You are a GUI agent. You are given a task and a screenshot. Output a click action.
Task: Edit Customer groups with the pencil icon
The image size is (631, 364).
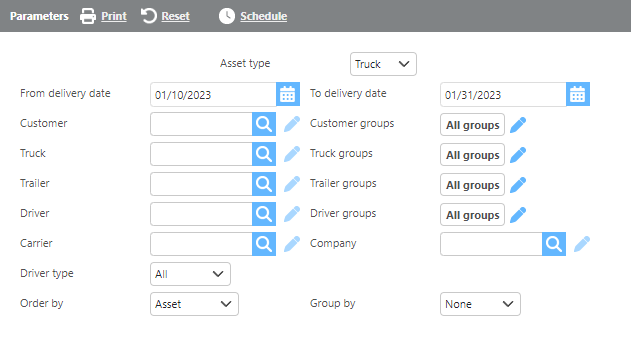coord(518,125)
